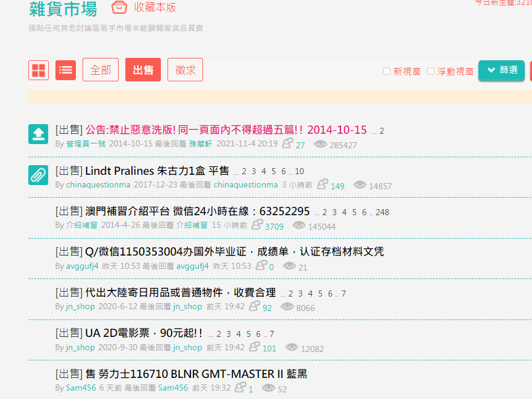Click the reply count icon on announcement thread
This screenshot has width=532, height=399.
click(x=288, y=143)
